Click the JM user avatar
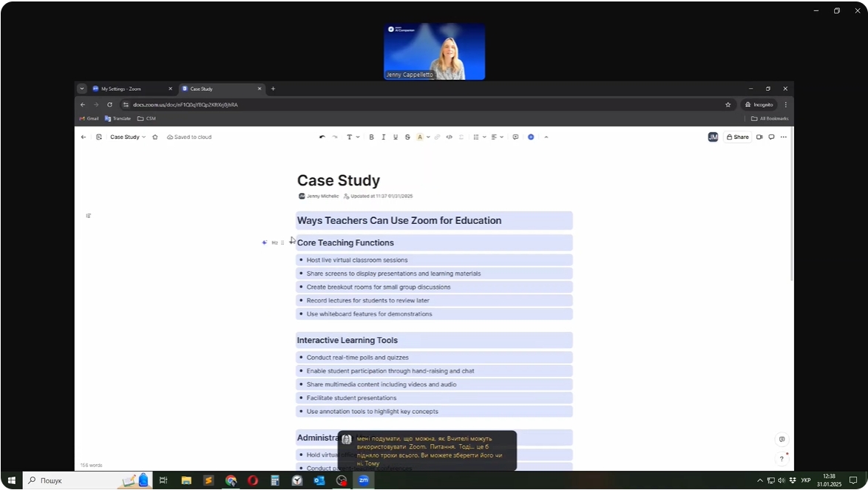 (713, 137)
